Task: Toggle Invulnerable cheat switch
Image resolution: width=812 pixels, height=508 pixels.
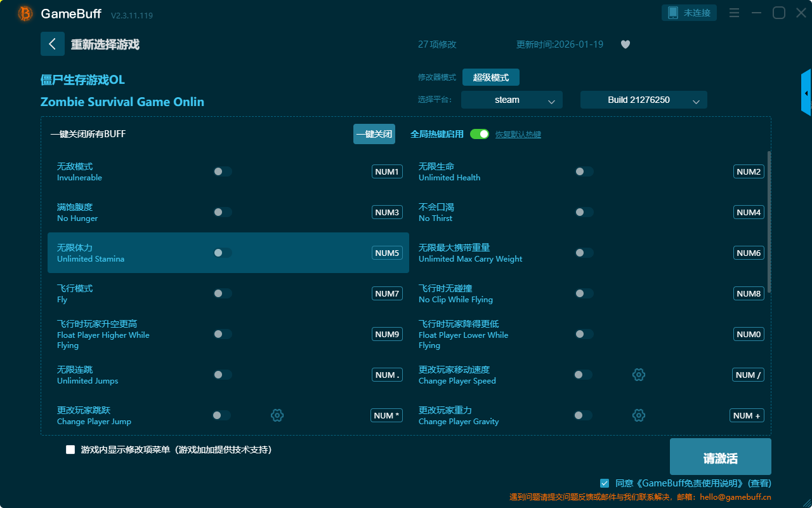Action: coord(223,171)
